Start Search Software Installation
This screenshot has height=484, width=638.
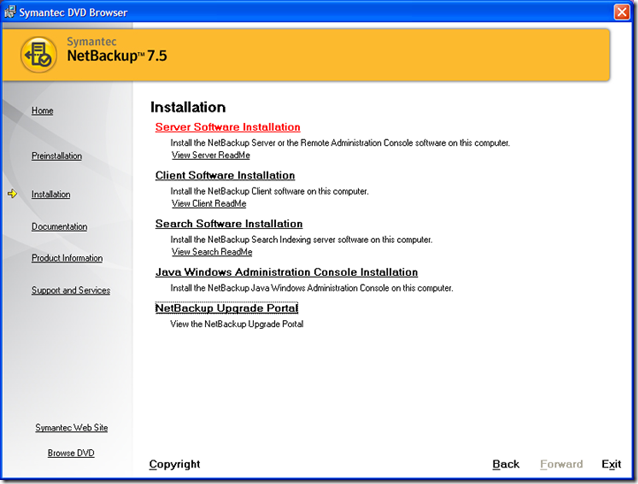[229, 224]
